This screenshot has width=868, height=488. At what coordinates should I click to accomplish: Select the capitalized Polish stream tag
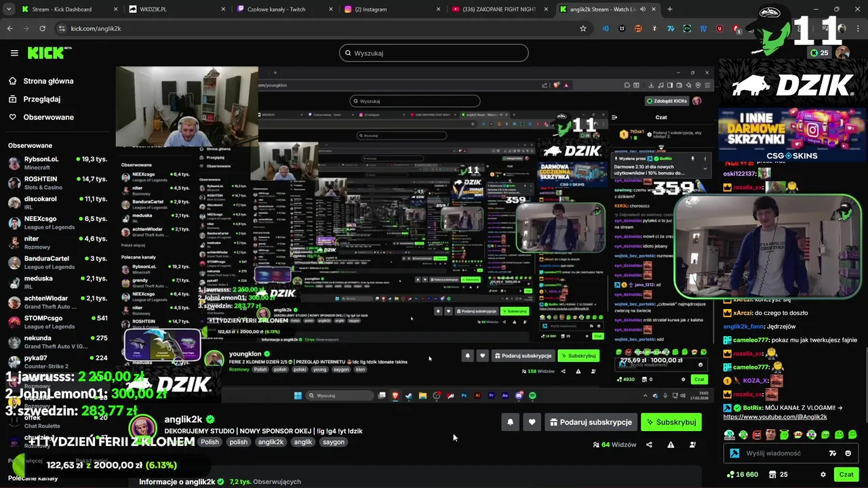coord(210,442)
